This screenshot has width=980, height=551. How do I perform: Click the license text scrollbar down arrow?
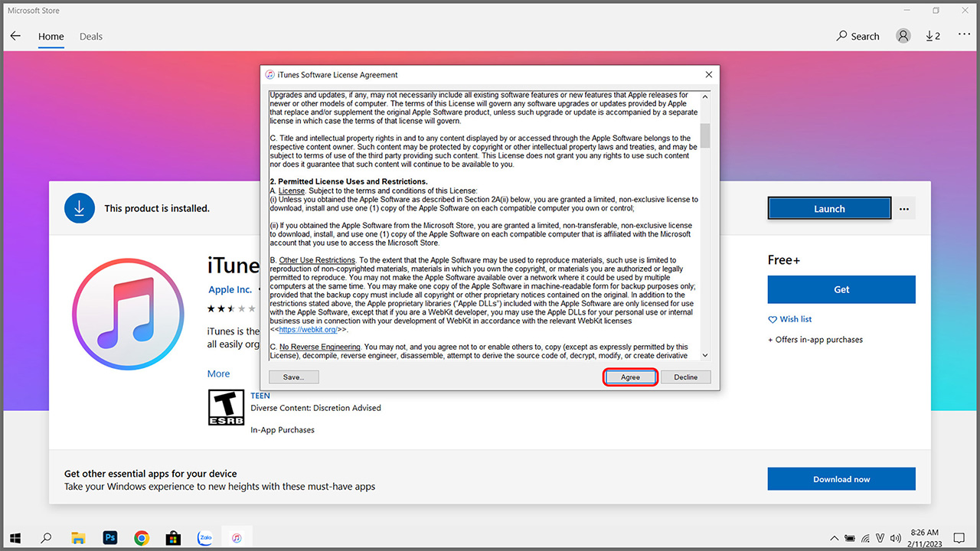705,355
